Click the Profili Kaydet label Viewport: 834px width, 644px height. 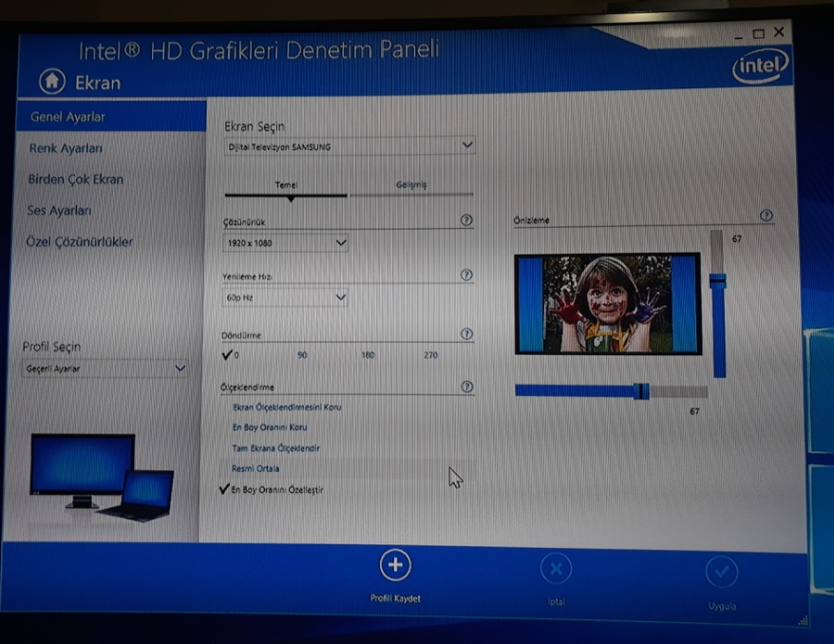coord(395,598)
